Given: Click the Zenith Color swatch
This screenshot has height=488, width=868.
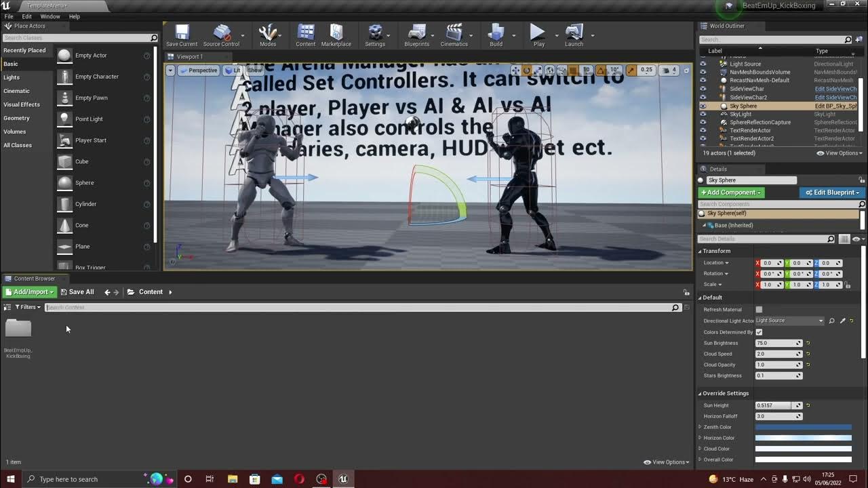Looking at the screenshot, I should [x=804, y=427].
